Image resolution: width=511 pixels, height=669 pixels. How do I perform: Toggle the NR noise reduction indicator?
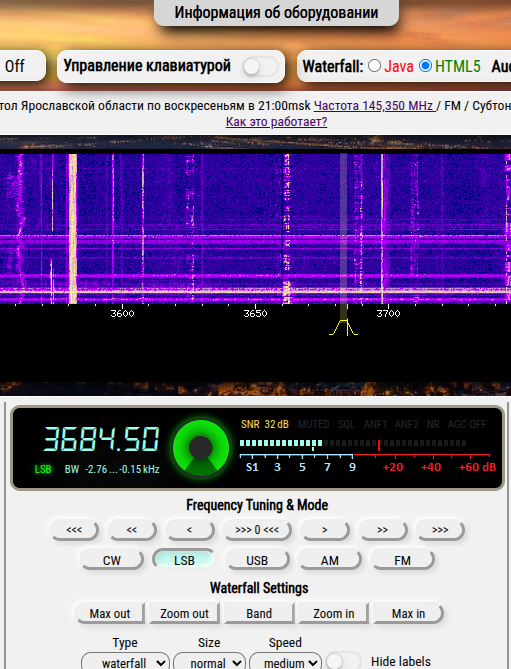(433, 424)
